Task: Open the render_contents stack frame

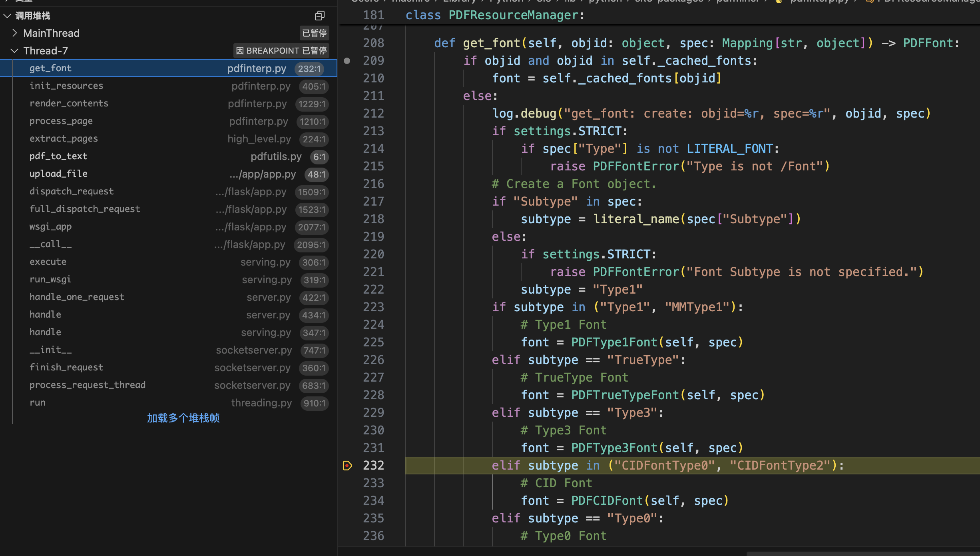Action: tap(168, 103)
